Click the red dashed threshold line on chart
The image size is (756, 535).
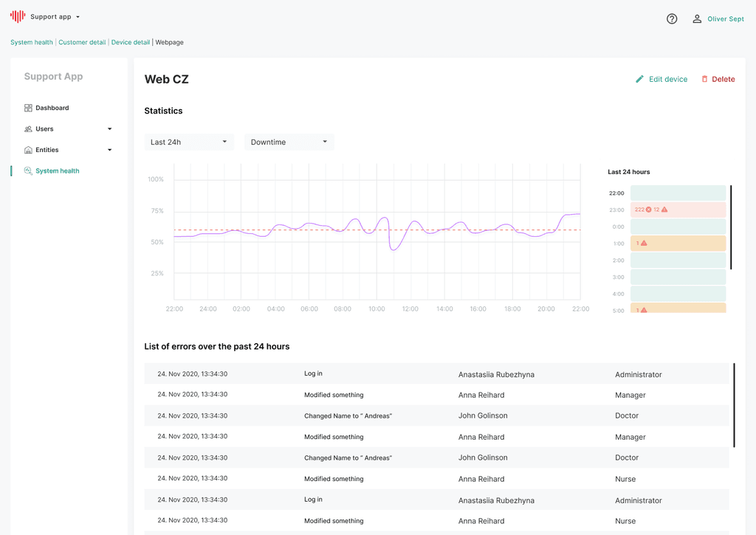tap(377, 230)
